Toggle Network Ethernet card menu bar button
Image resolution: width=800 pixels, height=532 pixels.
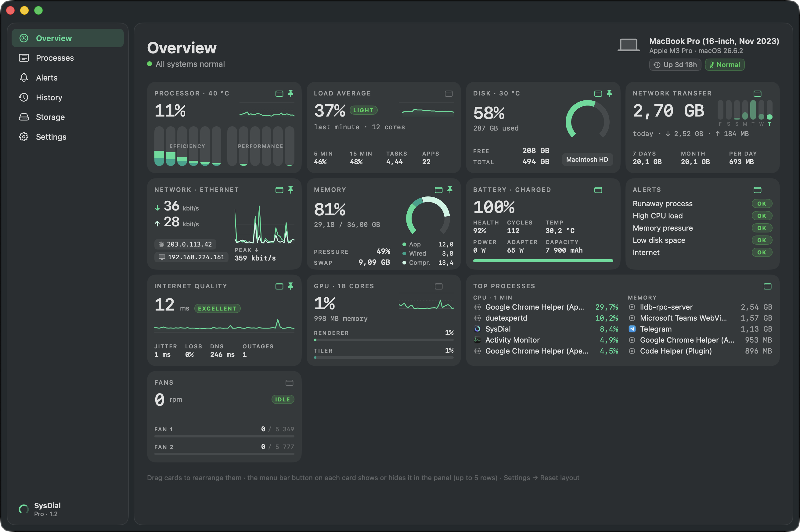click(x=279, y=190)
